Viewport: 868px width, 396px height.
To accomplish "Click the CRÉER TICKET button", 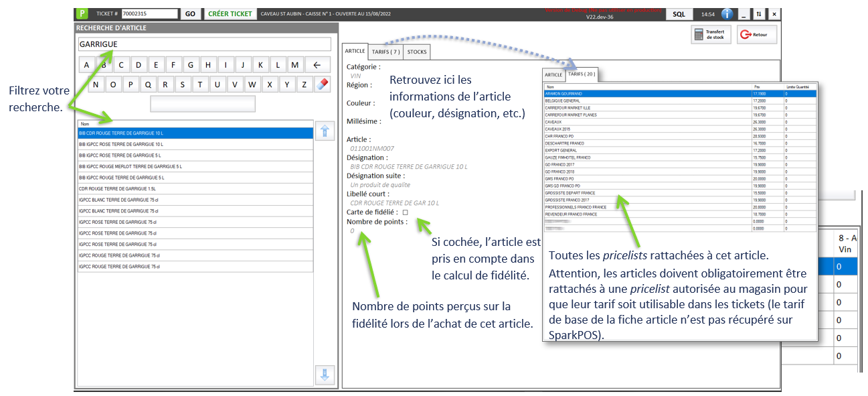I will click(230, 13).
